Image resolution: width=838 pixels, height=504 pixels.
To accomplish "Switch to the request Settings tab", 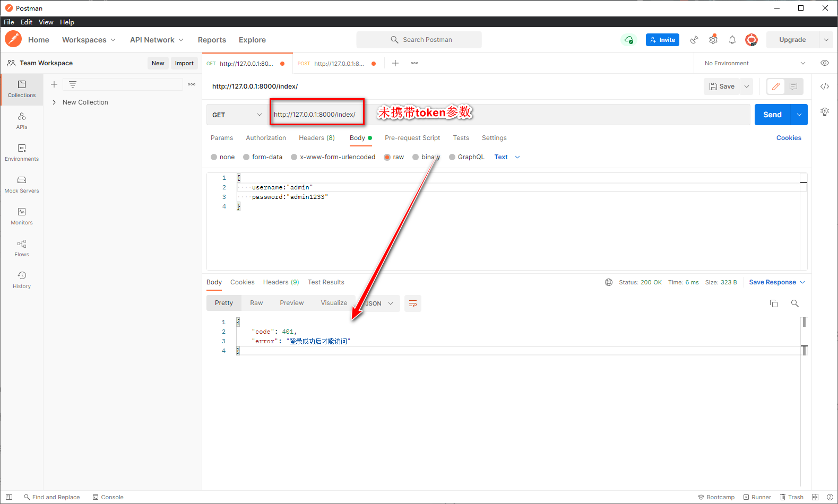I will 494,138.
